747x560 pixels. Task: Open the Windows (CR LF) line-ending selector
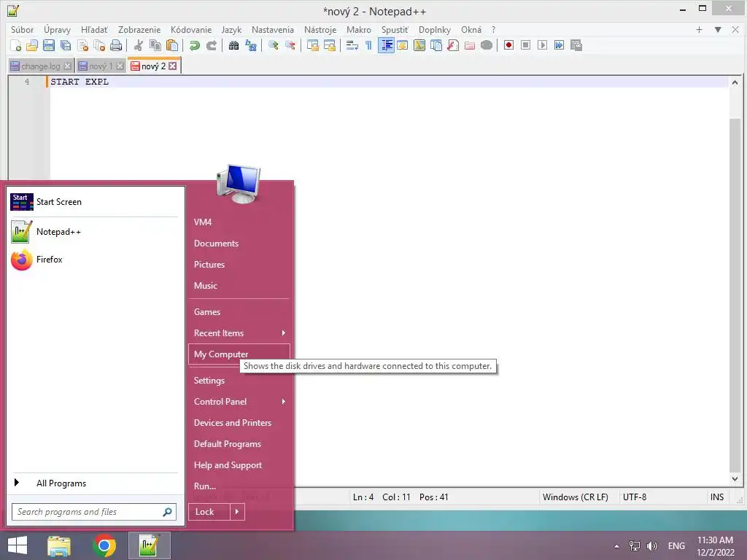click(x=576, y=497)
